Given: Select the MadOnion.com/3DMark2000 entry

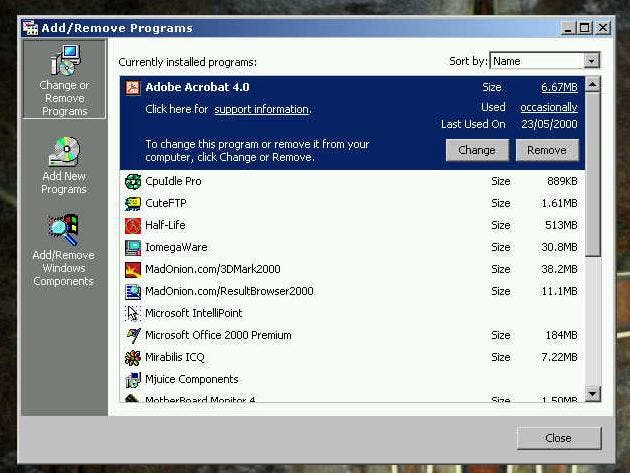Looking at the screenshot, I should click(x=352, y=270).
